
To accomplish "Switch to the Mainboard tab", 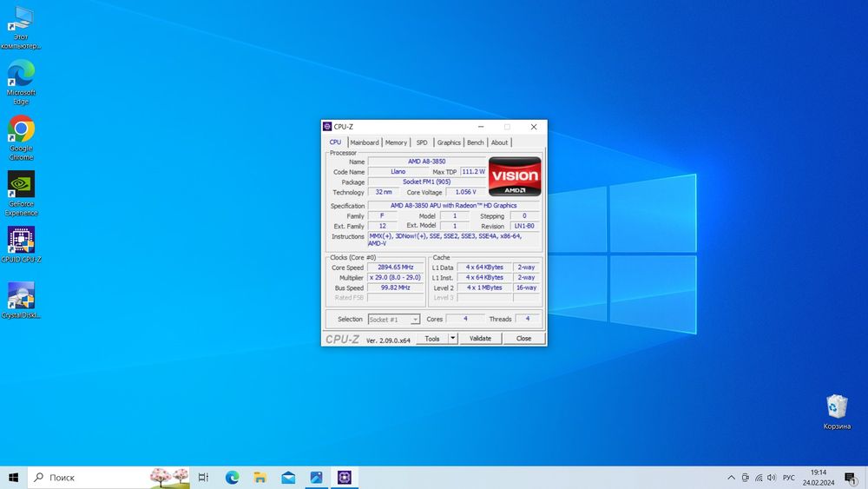I will coord(365,142).
